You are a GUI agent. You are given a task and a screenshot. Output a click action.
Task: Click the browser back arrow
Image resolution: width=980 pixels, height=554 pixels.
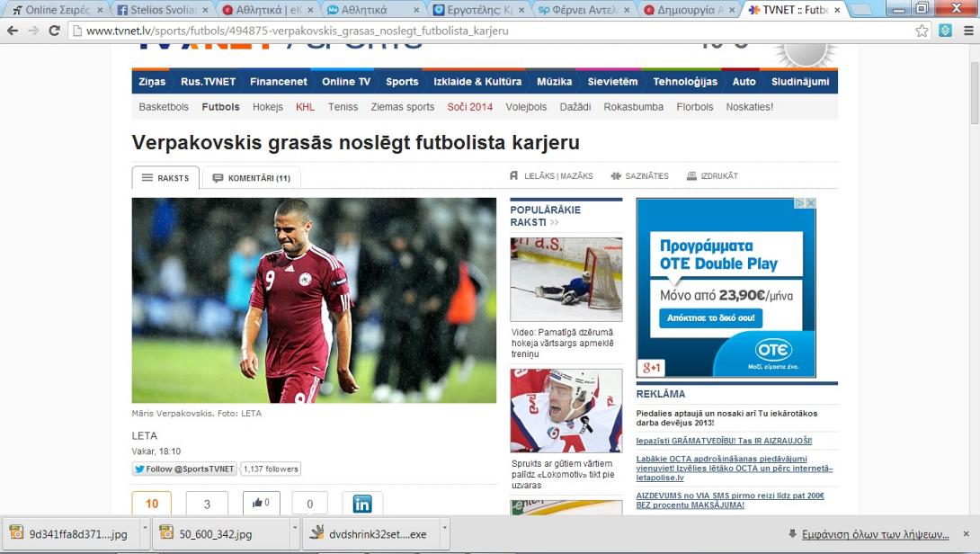click(x=13, y=30)
